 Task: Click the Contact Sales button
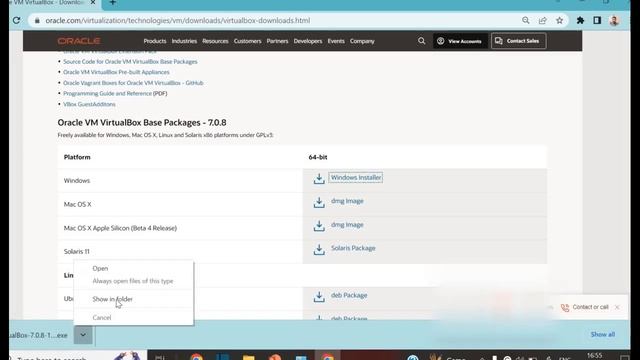point(518,41)
